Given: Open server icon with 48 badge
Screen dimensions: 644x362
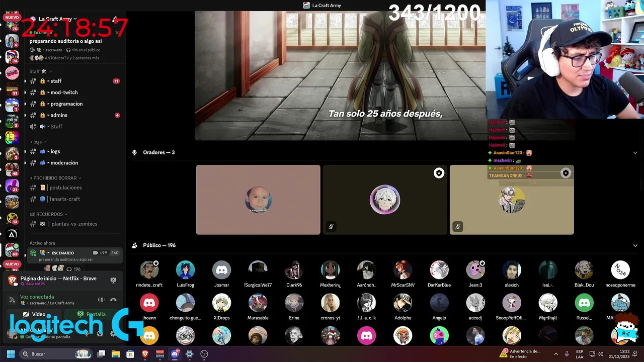Looking at the screenshot, I should tap(12, 169).
